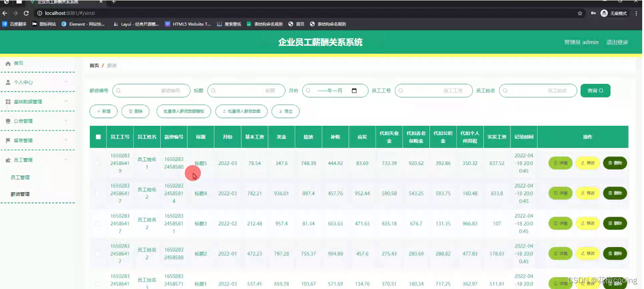Open the password key icon in address bar
644x289 pixels.
593,14
